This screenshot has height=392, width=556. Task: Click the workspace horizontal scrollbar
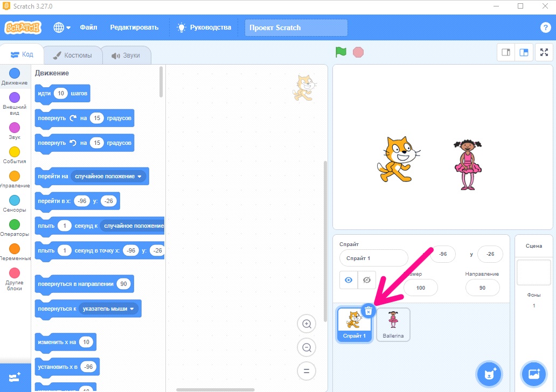216,389
